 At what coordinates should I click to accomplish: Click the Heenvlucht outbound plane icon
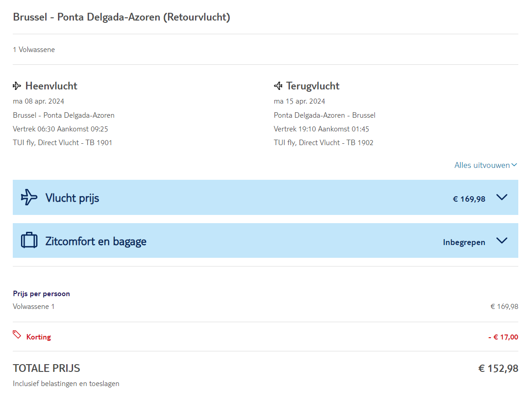(17, 86)
